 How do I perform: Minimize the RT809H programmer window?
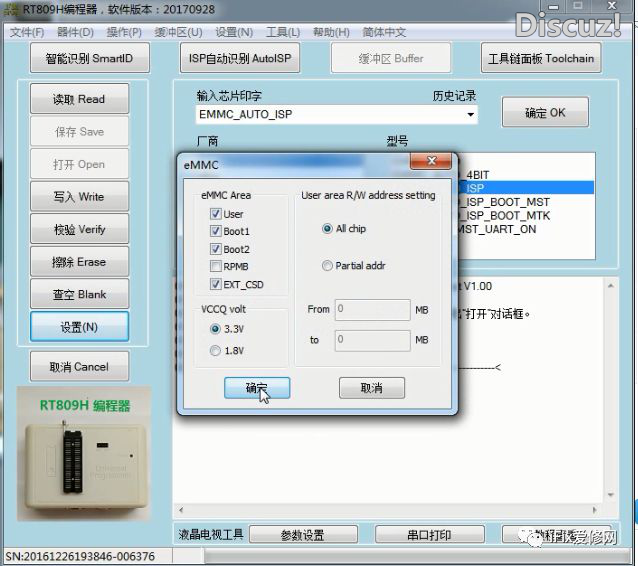554,6
